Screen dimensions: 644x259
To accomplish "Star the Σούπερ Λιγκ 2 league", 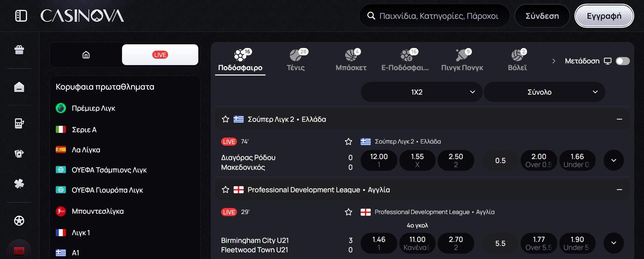I will click(x=225, y=119).
